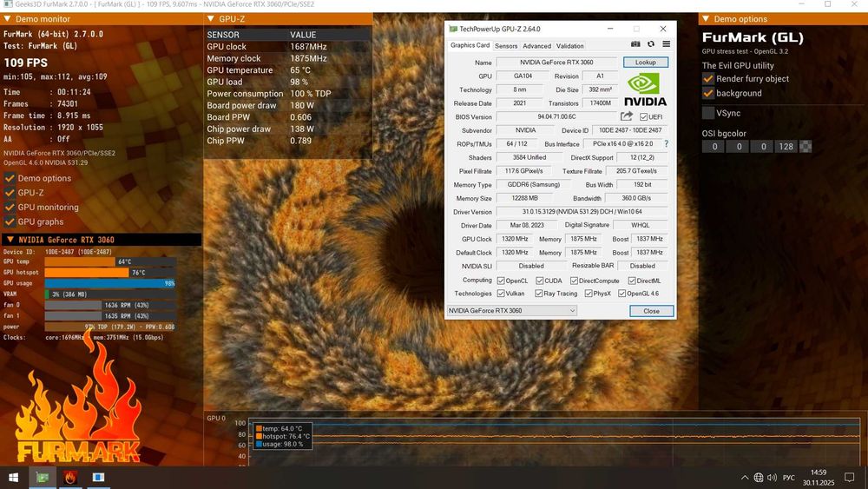Toggle the Vulkan checkbox

(501, 294)
